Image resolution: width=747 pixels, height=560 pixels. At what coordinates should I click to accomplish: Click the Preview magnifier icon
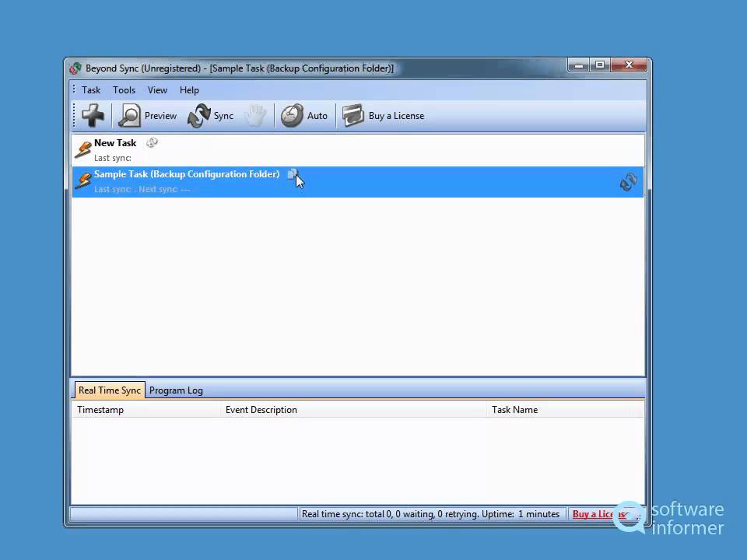129,115
